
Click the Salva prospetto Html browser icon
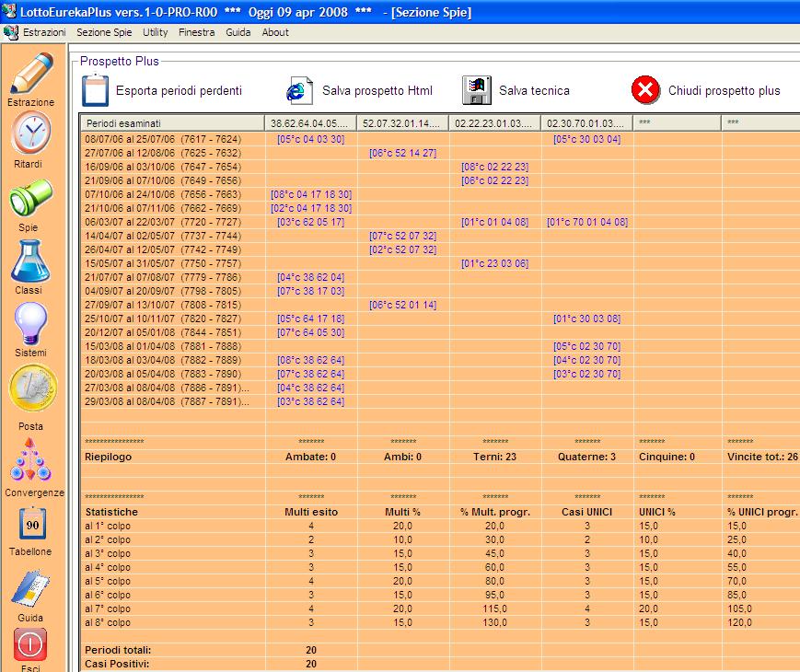point(299,91)
